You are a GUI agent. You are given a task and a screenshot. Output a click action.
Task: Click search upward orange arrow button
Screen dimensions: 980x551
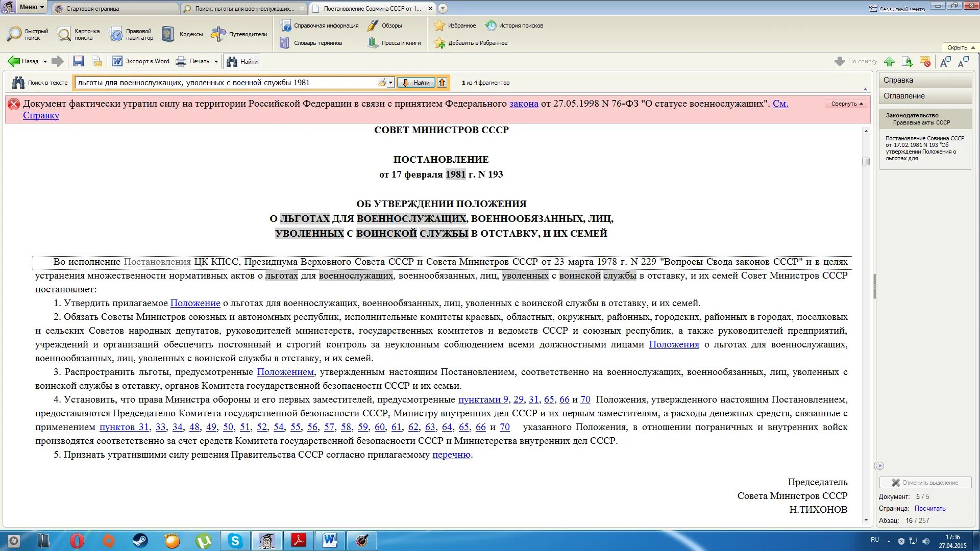(x=442, y=83)
